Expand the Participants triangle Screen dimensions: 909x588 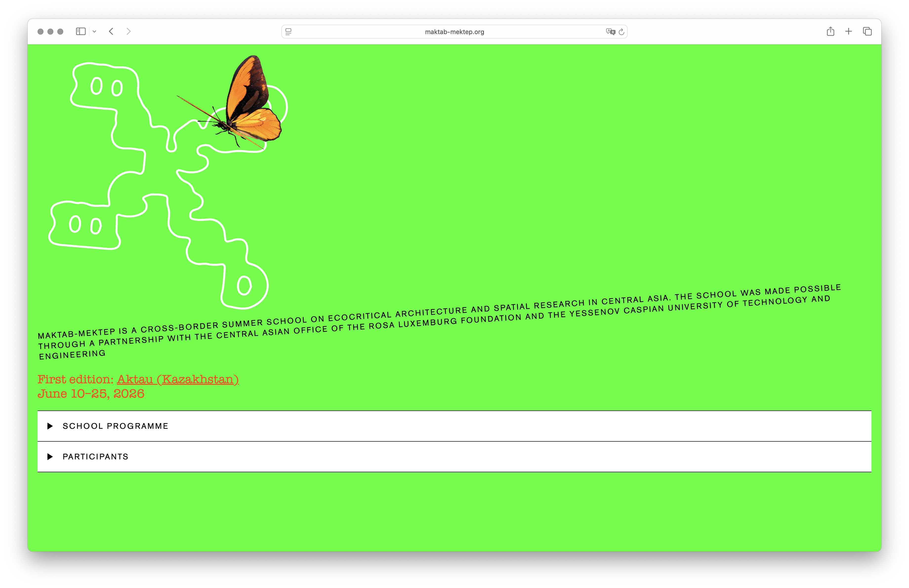[x=50, y=457]
